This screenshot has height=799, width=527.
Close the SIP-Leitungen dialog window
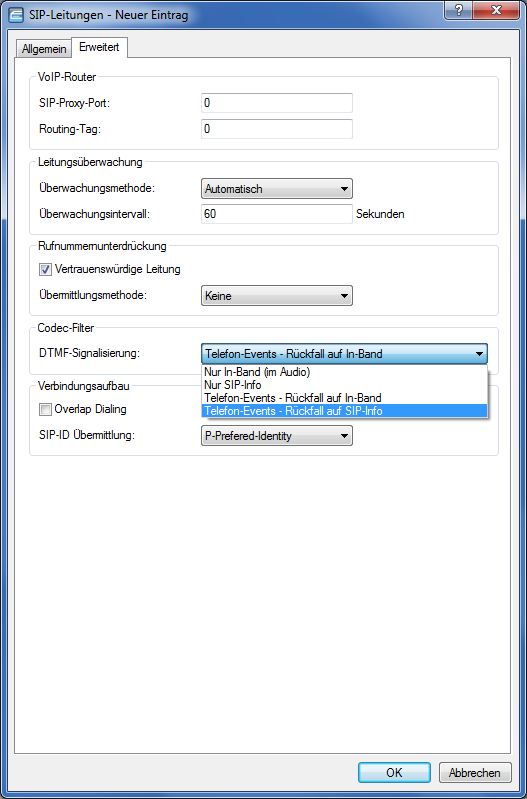point(494,11)
